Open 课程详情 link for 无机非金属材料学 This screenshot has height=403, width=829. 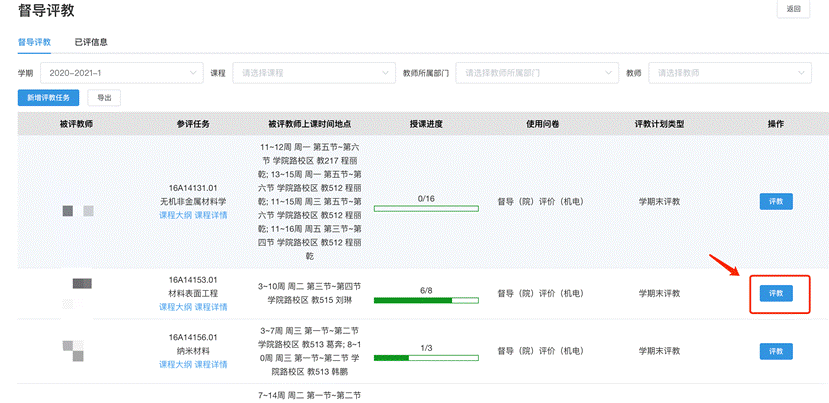(211, 215)
